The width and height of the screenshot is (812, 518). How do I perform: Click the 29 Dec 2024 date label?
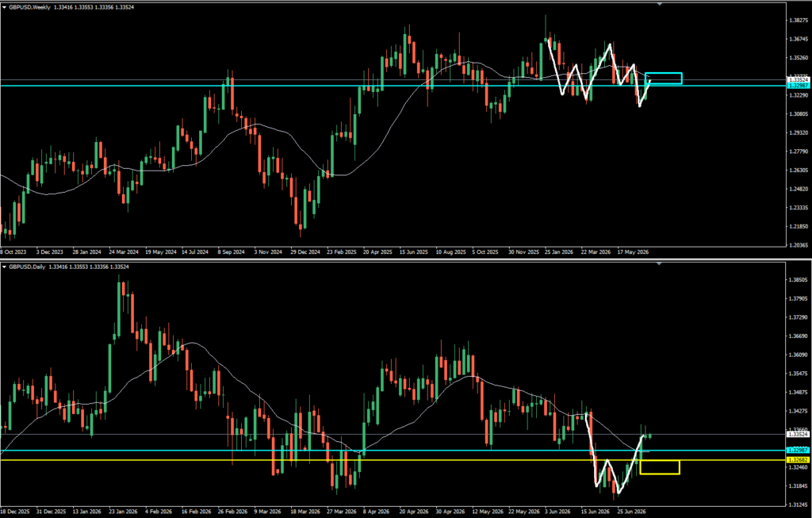tap(305, 252)
